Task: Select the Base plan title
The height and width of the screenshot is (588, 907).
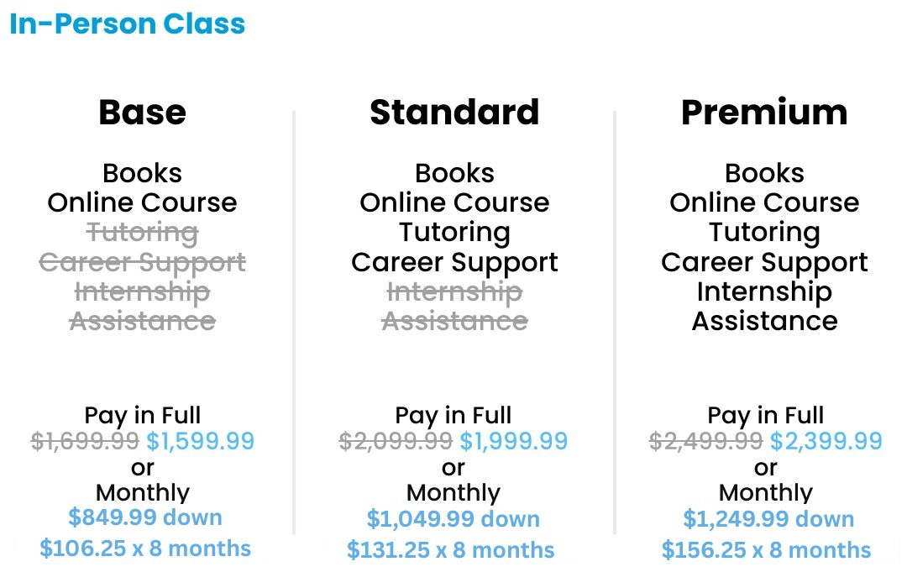Action: (x=143, y=113)
